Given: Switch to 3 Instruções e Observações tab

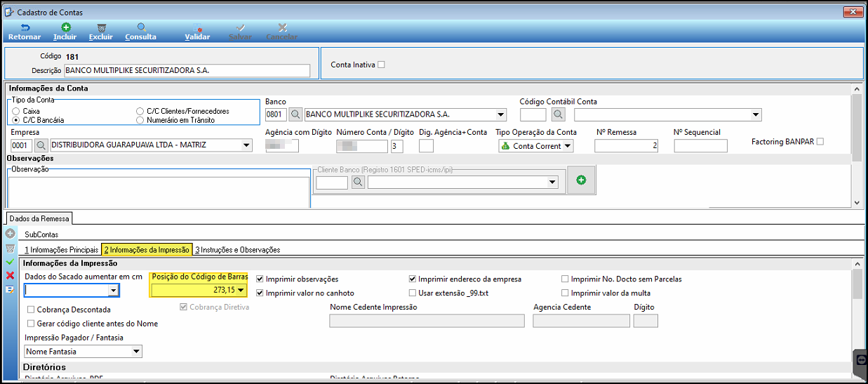Looking at the screenshot, I should (x=238, y=249).
